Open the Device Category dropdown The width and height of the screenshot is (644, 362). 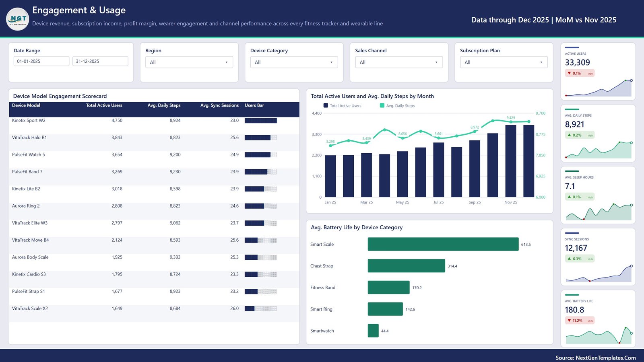(x=294, y=62)
